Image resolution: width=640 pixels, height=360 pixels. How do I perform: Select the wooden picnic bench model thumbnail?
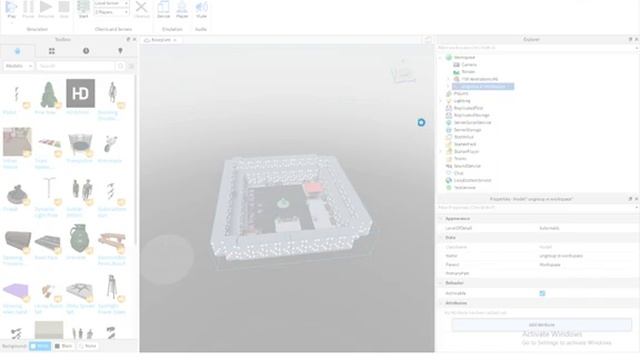(112, 239)
